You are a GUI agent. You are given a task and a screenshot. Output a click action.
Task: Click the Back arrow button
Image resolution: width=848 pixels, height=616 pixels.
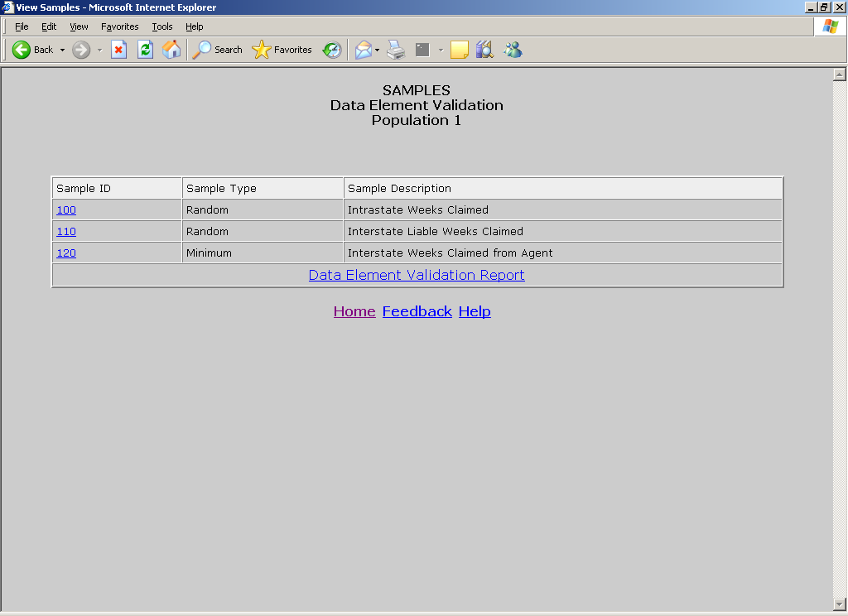tap(32, 50)
